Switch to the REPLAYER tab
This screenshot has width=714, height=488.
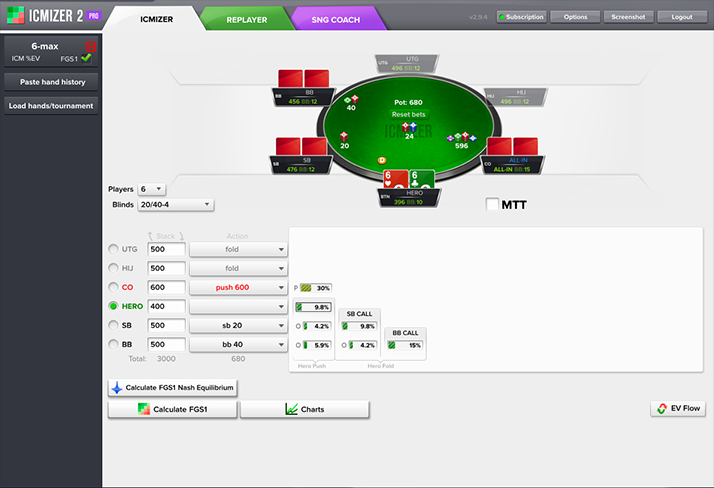click(247, 20)
